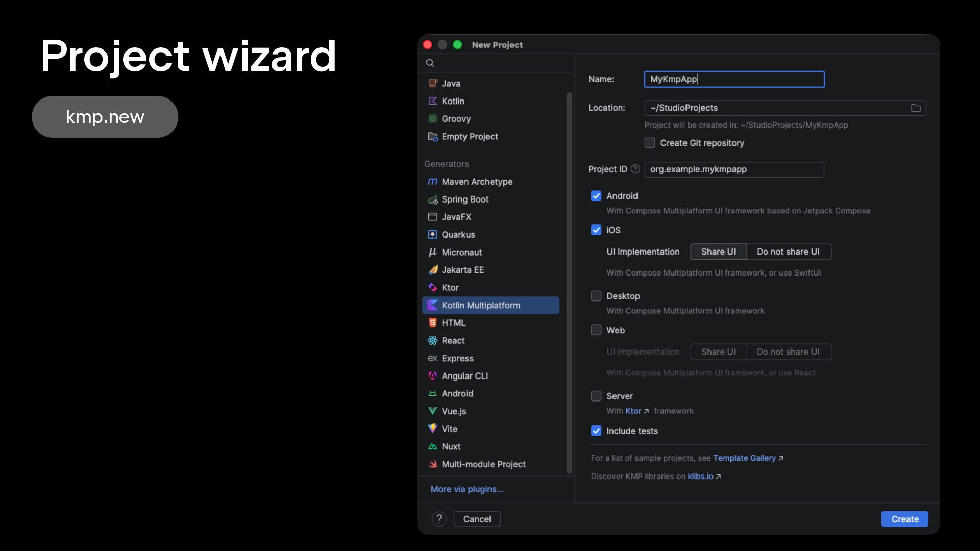The width and height of the screenshot is (980, 551).
Task: Click the Nuxt mountain icon
Action: pos(433,446)
